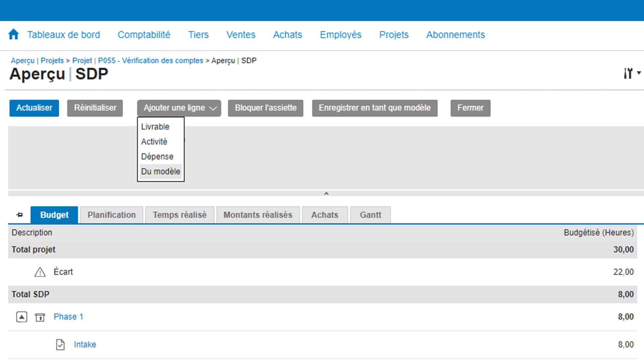The height and width of the screenshot is (363, 644).
Task: Select Du modèle from the dropdown menu
Action: point(161,171)
